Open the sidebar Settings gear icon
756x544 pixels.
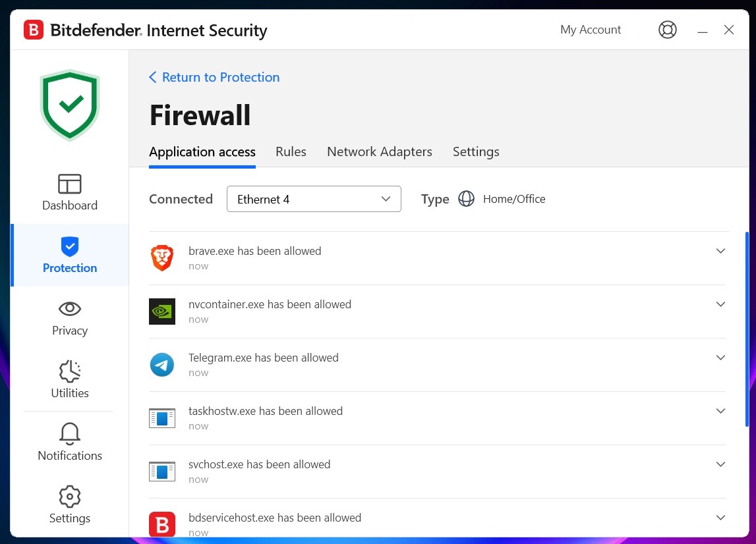pos(70,497)
